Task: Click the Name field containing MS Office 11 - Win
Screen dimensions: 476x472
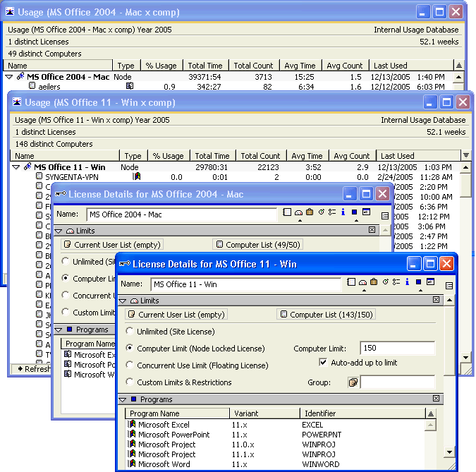Action: (x=245, y=284)
